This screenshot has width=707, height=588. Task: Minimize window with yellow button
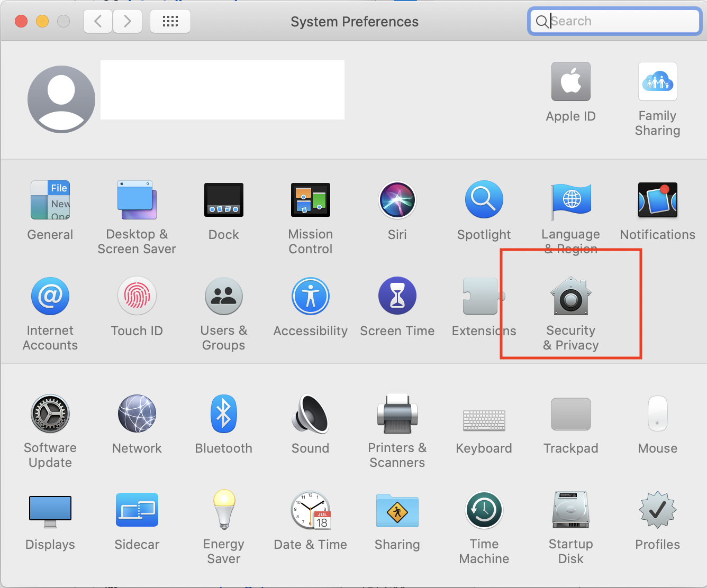(42, 21)
